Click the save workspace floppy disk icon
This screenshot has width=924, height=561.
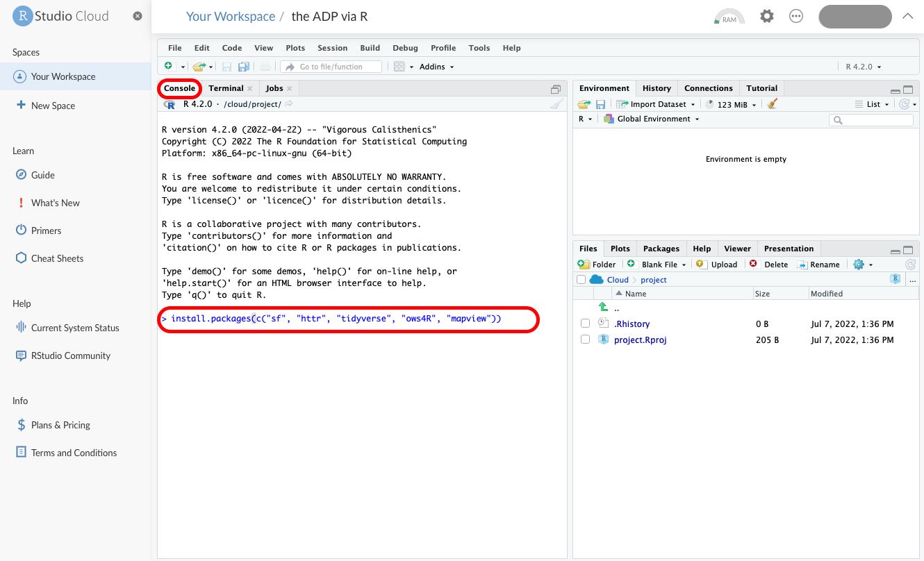click(x=600, y=104)
